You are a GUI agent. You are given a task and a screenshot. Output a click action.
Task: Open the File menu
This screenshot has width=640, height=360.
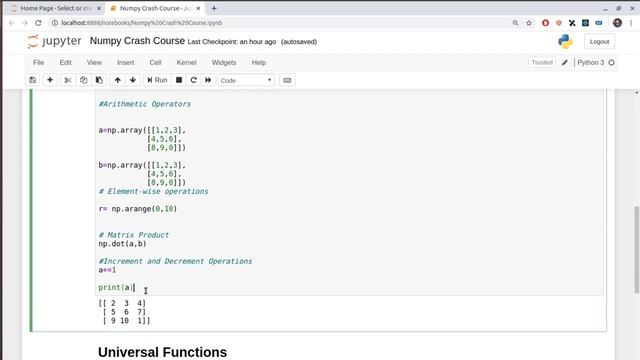[x=38, y=62]
